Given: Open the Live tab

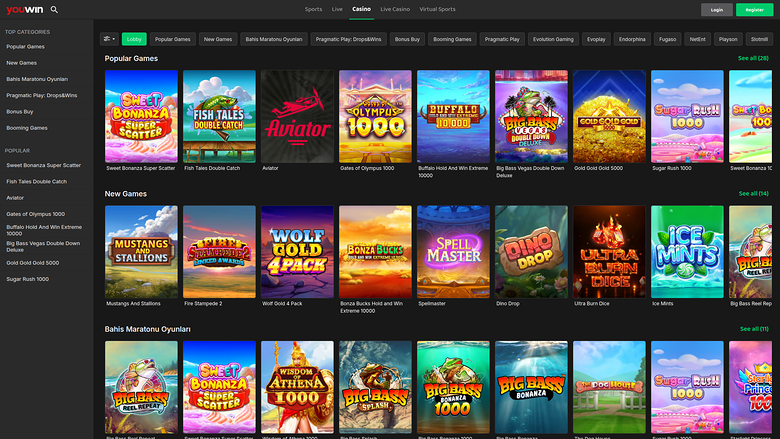Looking at the screenshot, I should [x=337, y=9].
